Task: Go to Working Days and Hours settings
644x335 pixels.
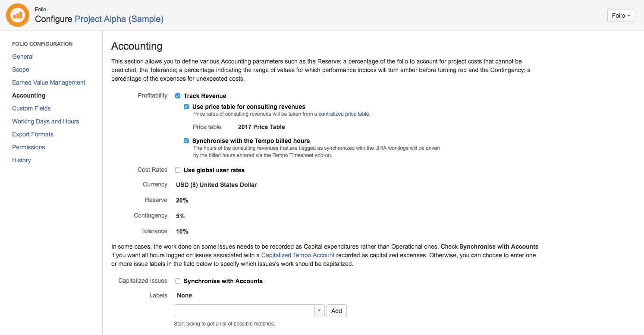Action: (x=45, y=121)
